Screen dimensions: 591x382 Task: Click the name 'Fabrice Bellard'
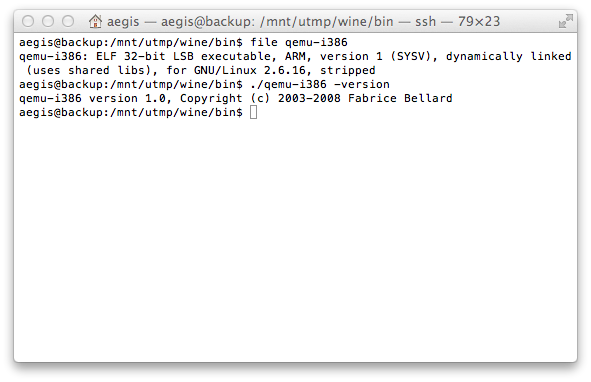point(400,98)
